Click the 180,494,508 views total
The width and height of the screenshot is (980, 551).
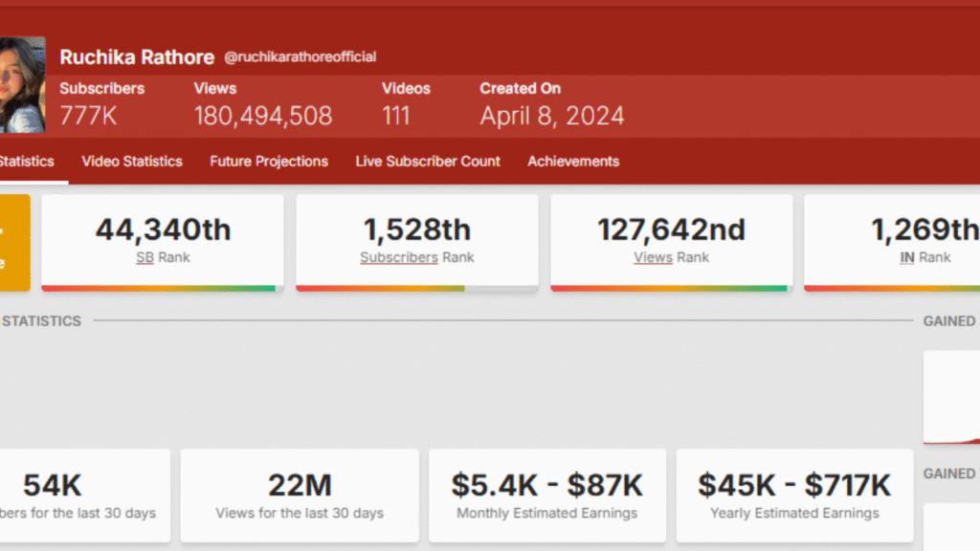(263, 116)
